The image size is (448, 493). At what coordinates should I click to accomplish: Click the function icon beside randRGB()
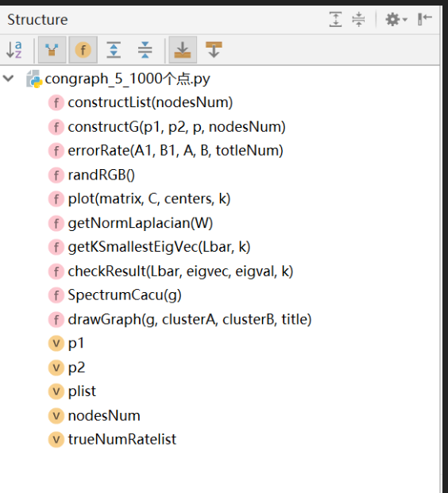[56, 175]
